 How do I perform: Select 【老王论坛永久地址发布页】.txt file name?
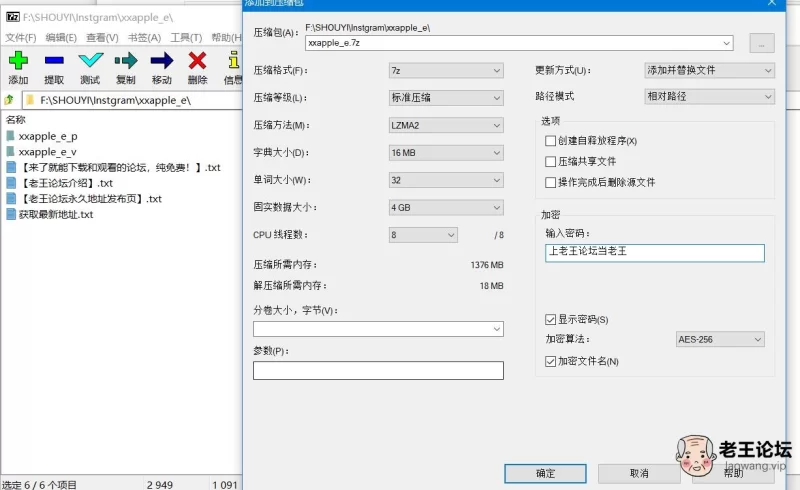pos(90,199)
